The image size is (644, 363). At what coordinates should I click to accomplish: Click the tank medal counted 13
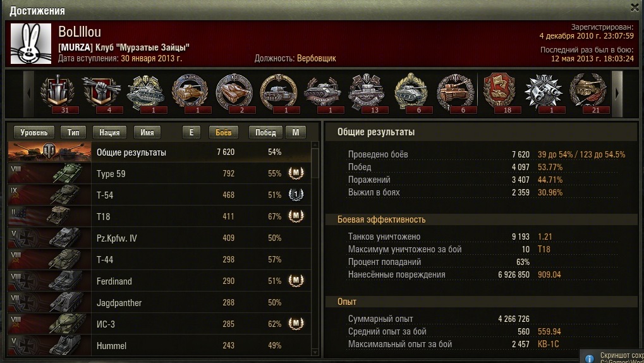[x=367, y=94]
